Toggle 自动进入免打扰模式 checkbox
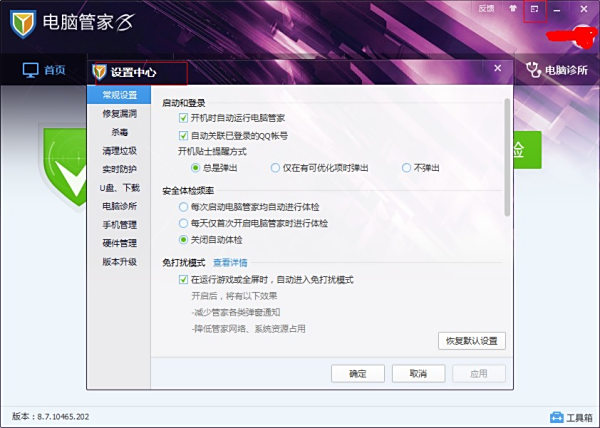The width and height of the screenshot is (600, 428). pyautogui.click(x=183, y=280)
